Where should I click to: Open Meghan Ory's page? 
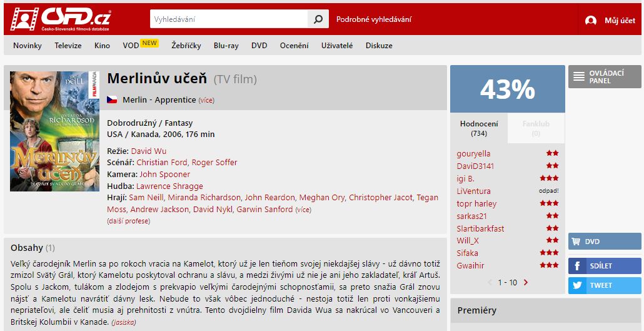click(x=322, y=198)
